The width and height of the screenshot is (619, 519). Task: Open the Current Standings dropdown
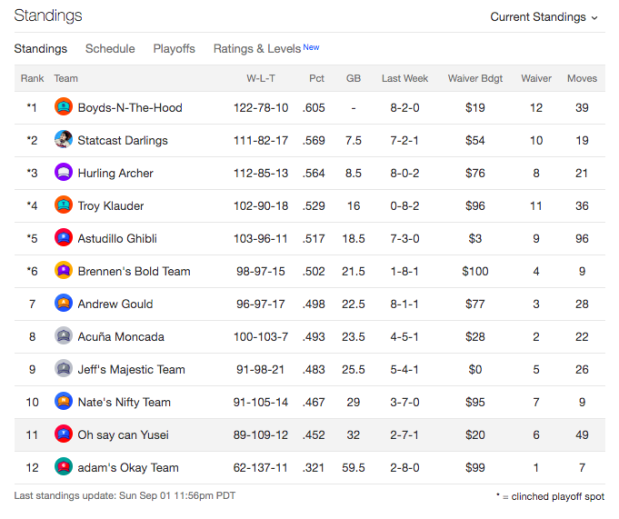pyautogui.click(x=544, y=17)
